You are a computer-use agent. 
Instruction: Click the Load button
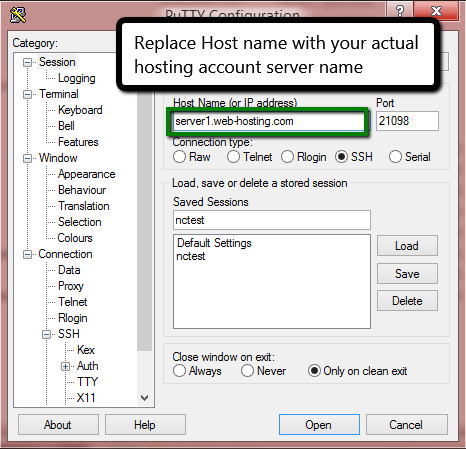pos(407,246)
